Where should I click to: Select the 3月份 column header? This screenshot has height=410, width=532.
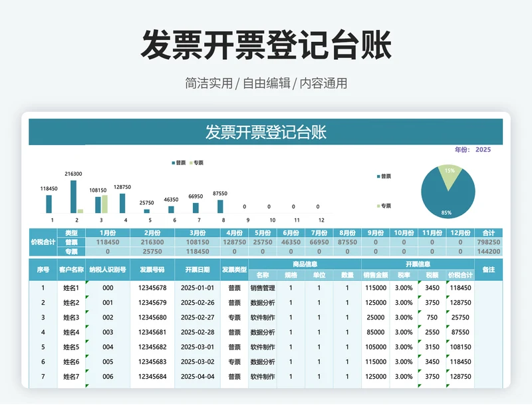[198, 233]
